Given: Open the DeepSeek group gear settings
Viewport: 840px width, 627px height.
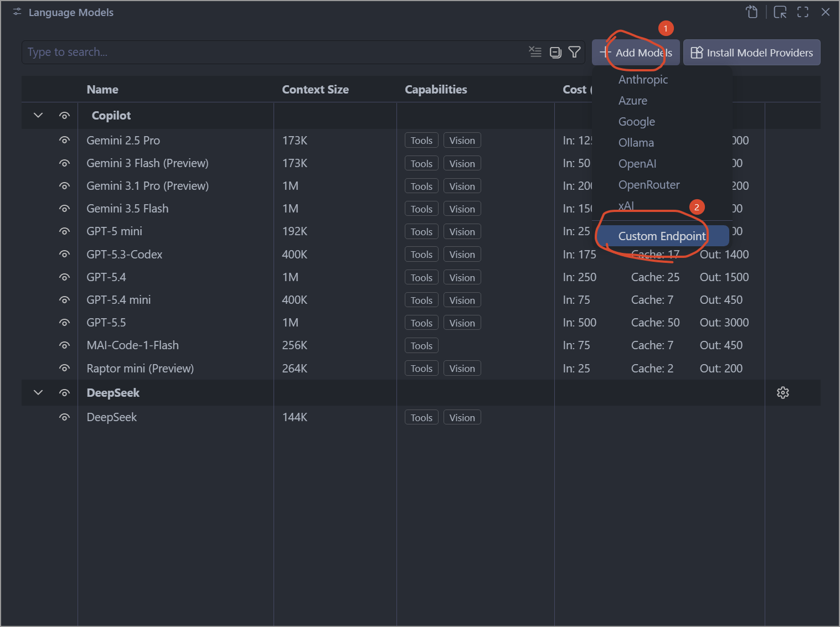Looking at the screenshot, I should [783, 392].
